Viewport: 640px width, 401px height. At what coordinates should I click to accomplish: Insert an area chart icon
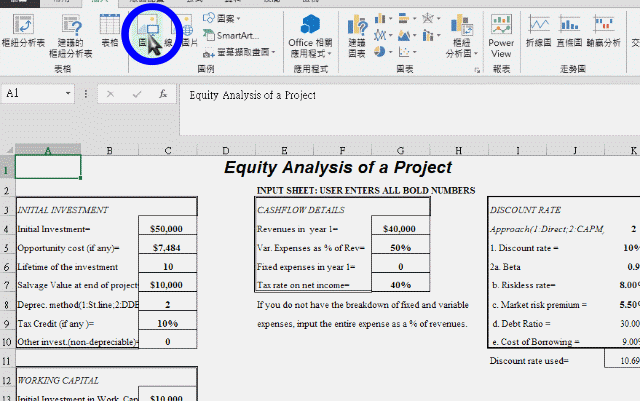coord(404,36)
